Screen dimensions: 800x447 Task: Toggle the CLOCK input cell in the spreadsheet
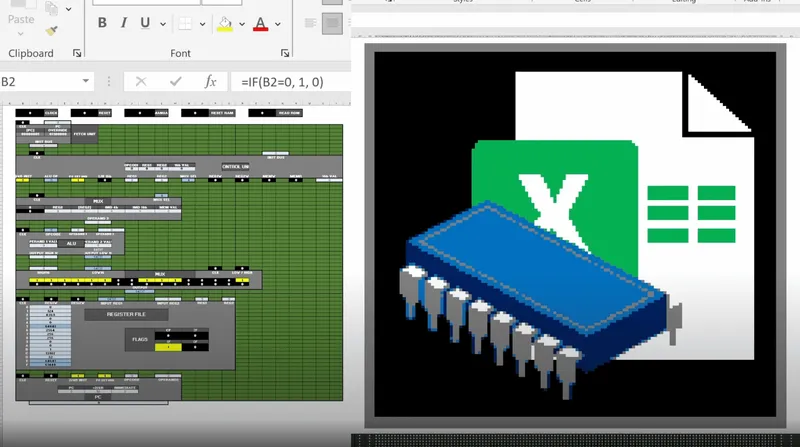point(30,113)
